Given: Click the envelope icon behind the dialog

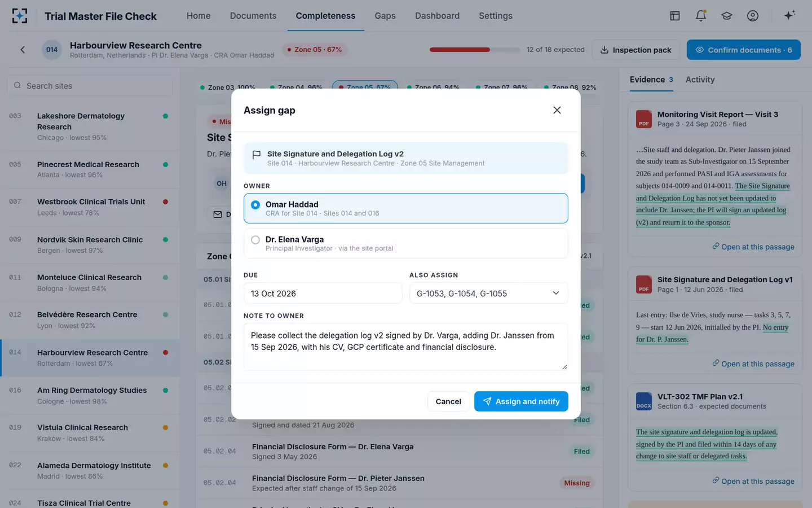Looking at the screenshot, I should coord(218,214).
